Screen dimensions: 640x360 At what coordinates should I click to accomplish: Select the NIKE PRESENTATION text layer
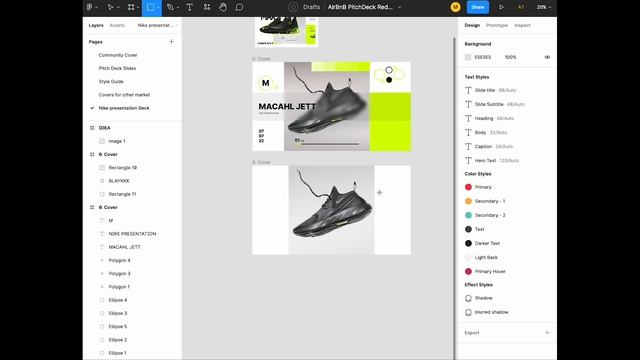133,234
